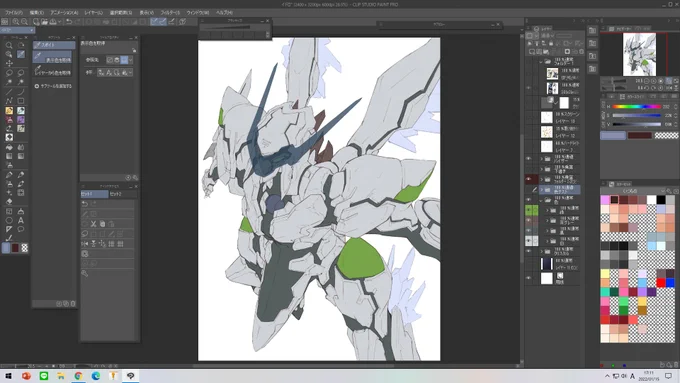Viewport: 680px width, 383px height.
Task: Toggle visibility of the 用紙 paper layer
Action: 528,278
